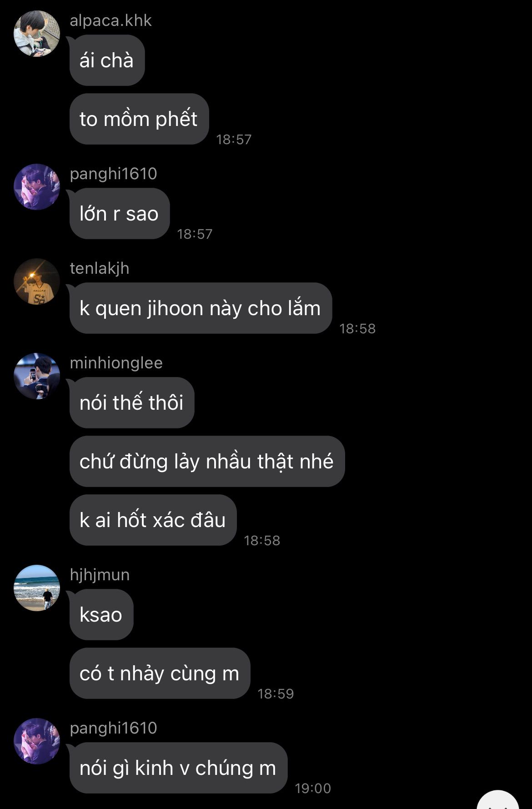Tap panghi1610's avatar beside "lớn r sao"
This screenshot has height=809, width=532.
tap(37, 187)
